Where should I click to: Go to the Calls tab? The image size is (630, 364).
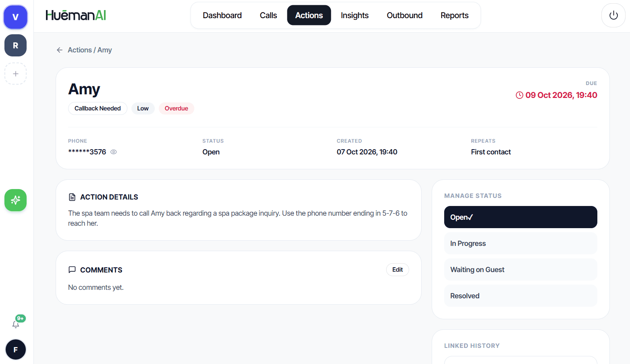coord(268,15)
